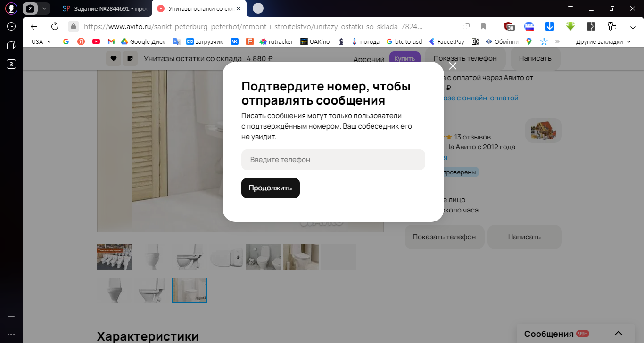Click the lower Написать button
This screenshot has width=644, height=343.
[524, 237]
